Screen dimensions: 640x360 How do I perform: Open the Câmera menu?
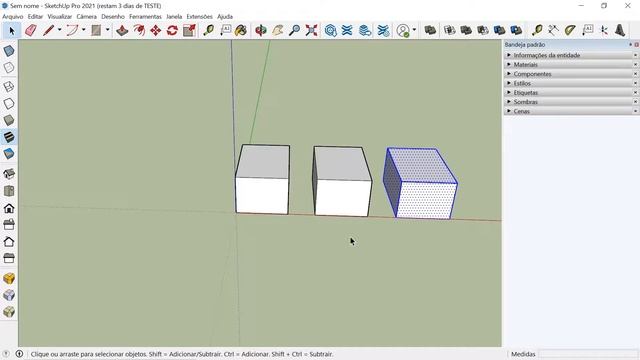[x=87, y=17]
